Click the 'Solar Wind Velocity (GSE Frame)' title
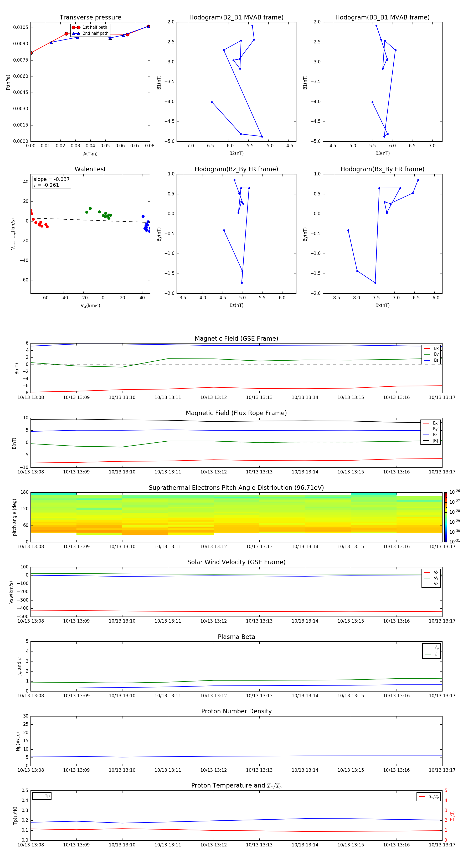 236,562
